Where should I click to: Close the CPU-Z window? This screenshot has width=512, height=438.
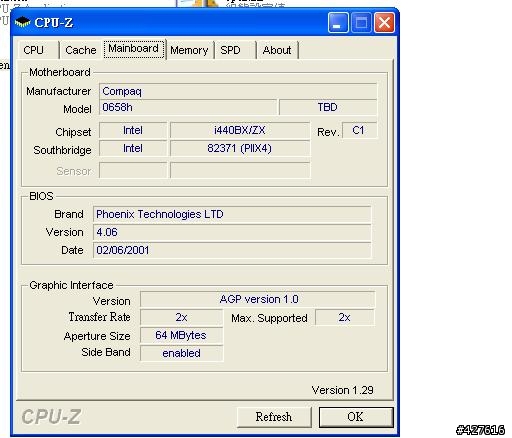point(384,23)
